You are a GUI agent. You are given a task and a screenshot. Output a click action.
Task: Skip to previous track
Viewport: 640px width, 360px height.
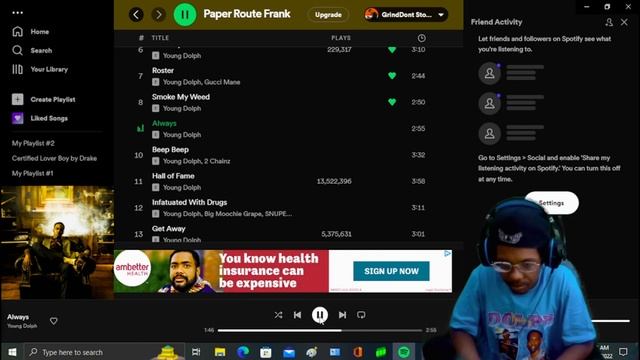[x=298, y=315]
